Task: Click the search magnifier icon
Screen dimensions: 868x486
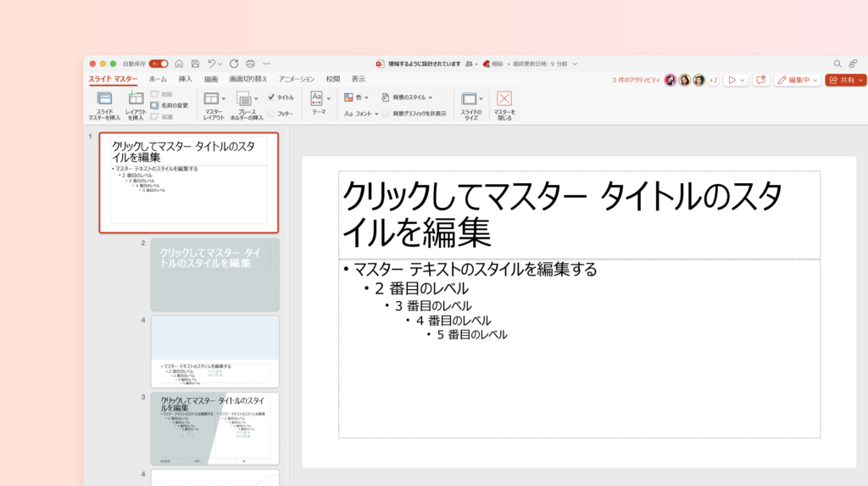Action: (x=837, y=64)
